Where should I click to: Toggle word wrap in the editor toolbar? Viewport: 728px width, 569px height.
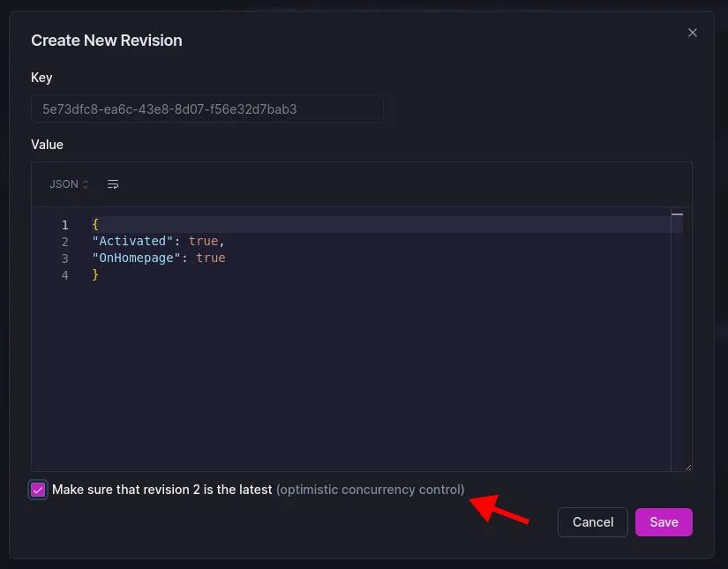113,184
